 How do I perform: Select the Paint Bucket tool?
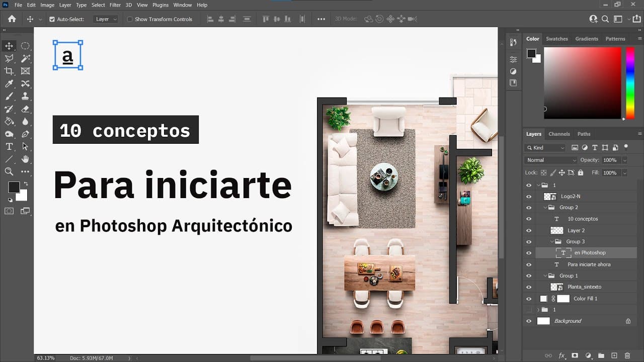click(9, 121)
